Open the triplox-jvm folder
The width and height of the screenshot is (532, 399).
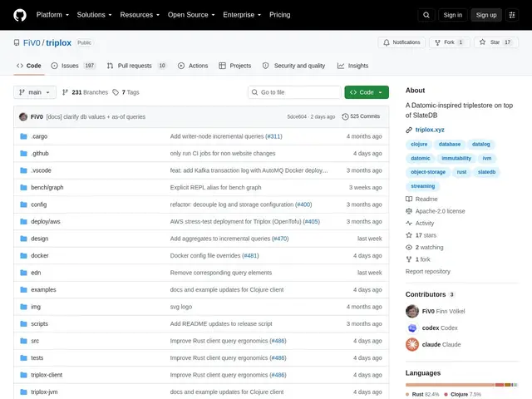click(x=44, y=392)
